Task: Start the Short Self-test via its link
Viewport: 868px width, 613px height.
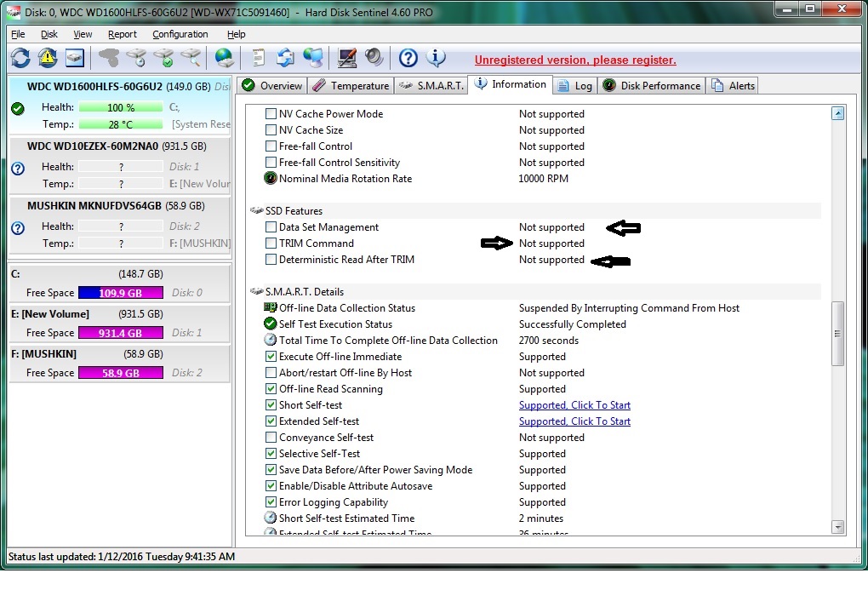Action: click(x=574, y=405)
